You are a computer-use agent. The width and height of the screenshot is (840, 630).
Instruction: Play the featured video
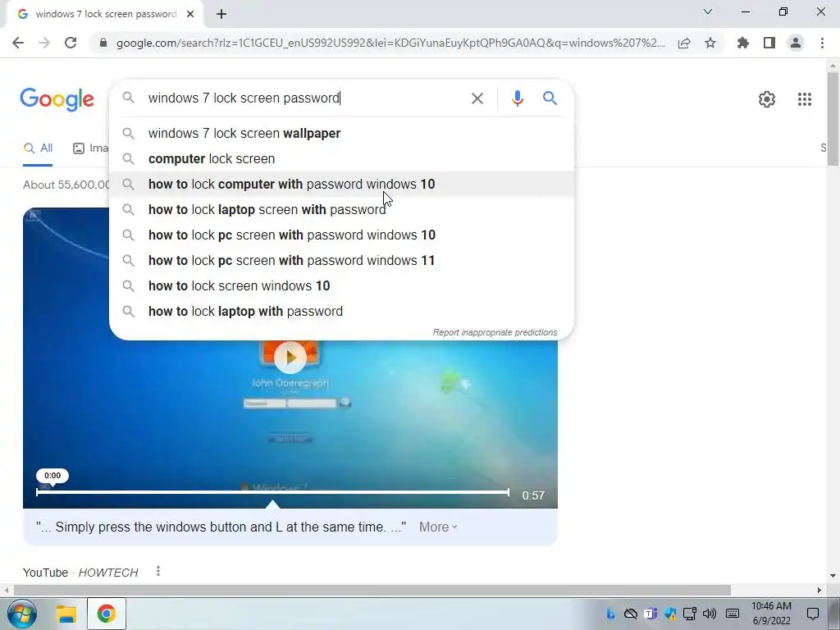(290, 357)
